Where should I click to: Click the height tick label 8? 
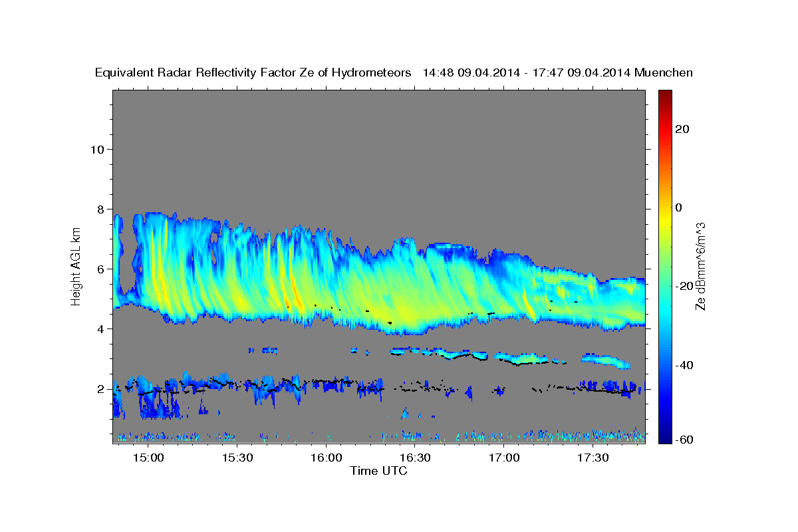(x=102, y=209)
